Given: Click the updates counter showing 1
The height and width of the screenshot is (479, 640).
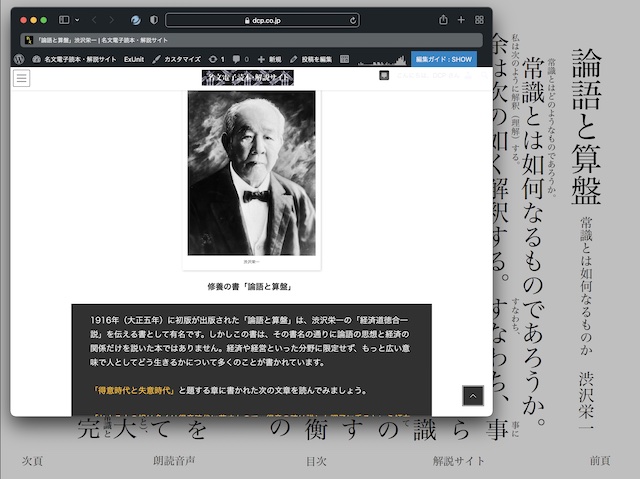Looking at the screenshot, I should pyautogui.click(x=217, y=59).
